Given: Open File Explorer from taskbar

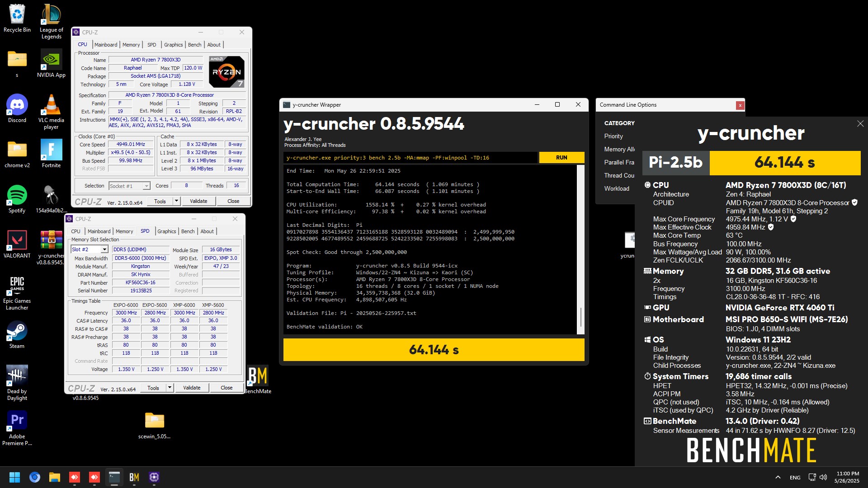Looking at the screenshot, I should click(x=55, y=477).
